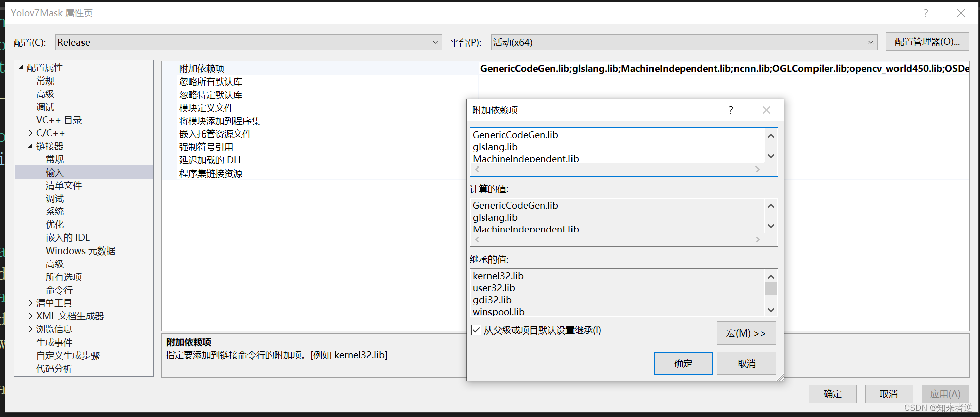Click kernel32.lib in 继承的值 list
This screenshot has width=980, height=417.
(x=498, y=276)
